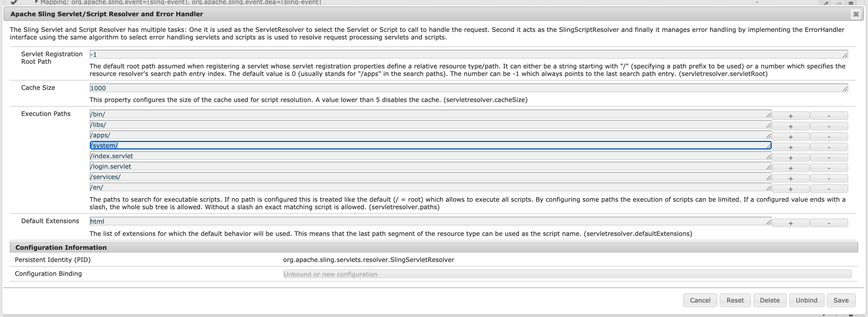Click the Save button
Image resolution: width=868 pixels, height=317 pixels.
[841, 300]
